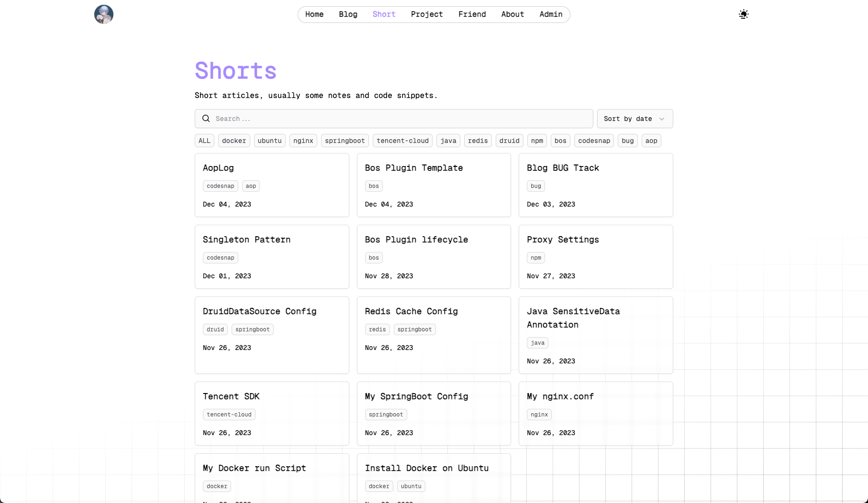Open the My Docker run Script article
The image size is (868, 503).
[272, 478]
